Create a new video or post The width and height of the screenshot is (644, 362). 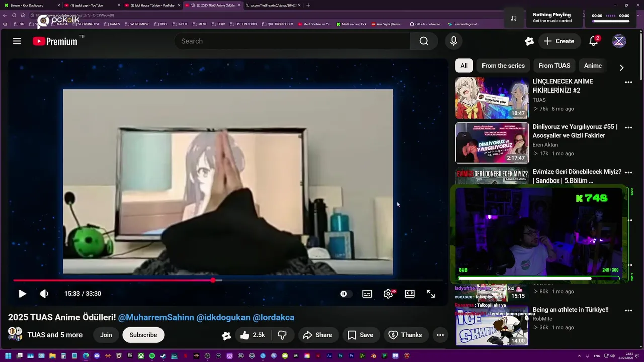(558, 41)
